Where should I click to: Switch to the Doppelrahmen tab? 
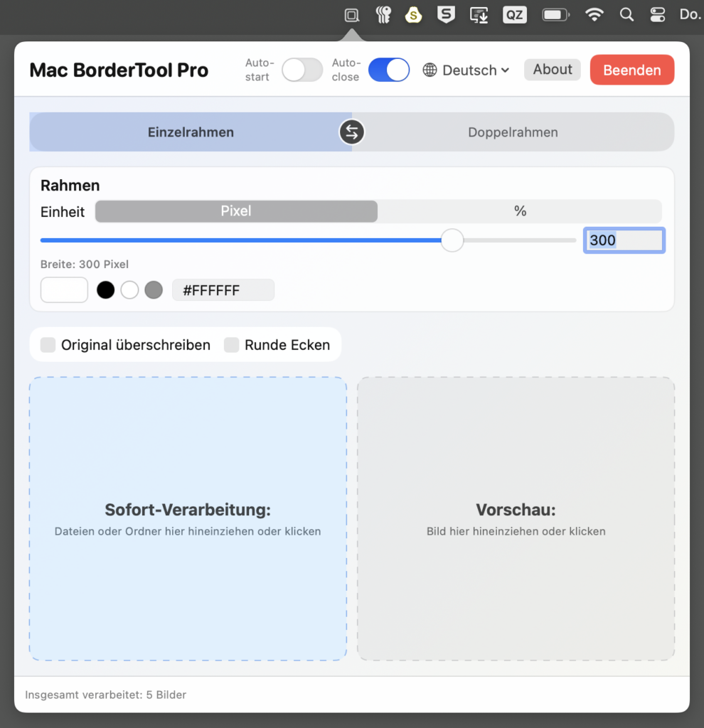513,132
